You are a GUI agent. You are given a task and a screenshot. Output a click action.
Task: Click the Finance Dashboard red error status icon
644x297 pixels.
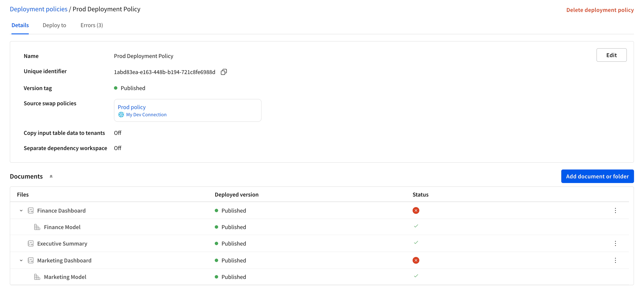(416, 210)
